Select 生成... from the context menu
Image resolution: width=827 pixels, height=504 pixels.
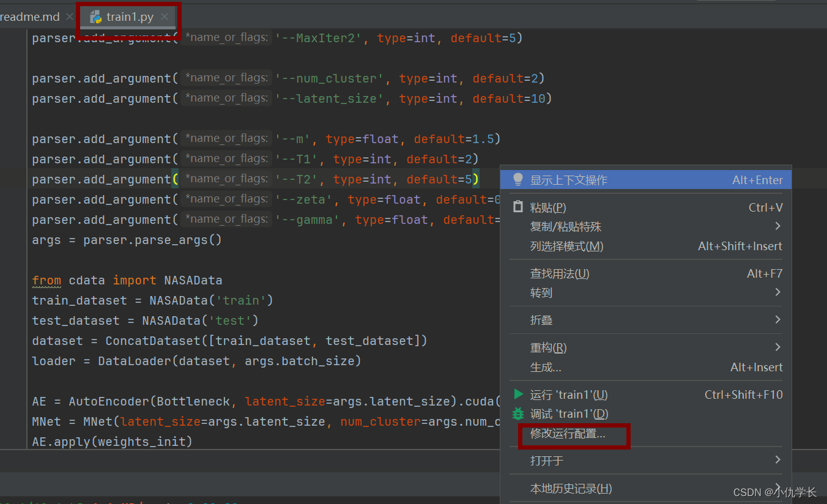pos(645,367)
